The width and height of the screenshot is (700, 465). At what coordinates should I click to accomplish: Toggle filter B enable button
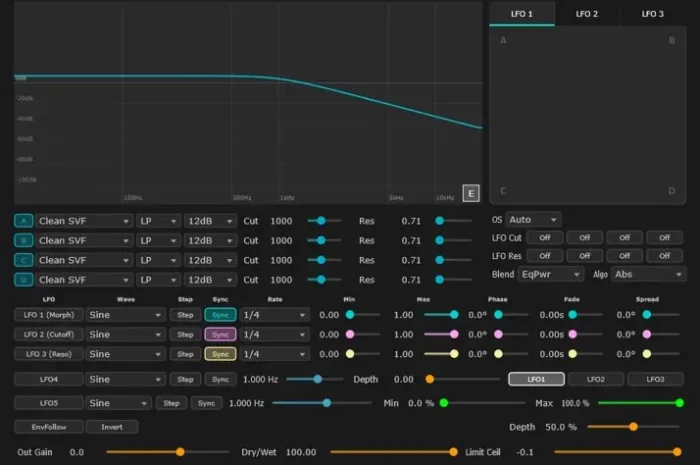(x=24, y=241)
